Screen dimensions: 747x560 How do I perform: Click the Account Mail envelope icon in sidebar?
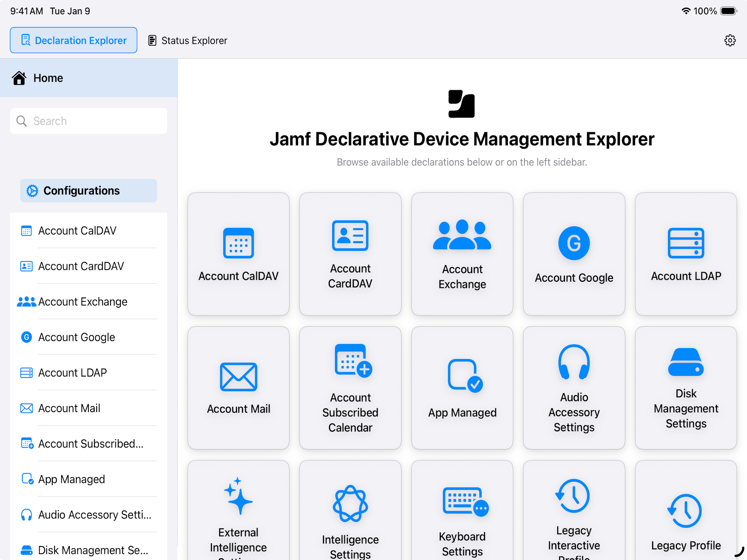pos(26,408)
